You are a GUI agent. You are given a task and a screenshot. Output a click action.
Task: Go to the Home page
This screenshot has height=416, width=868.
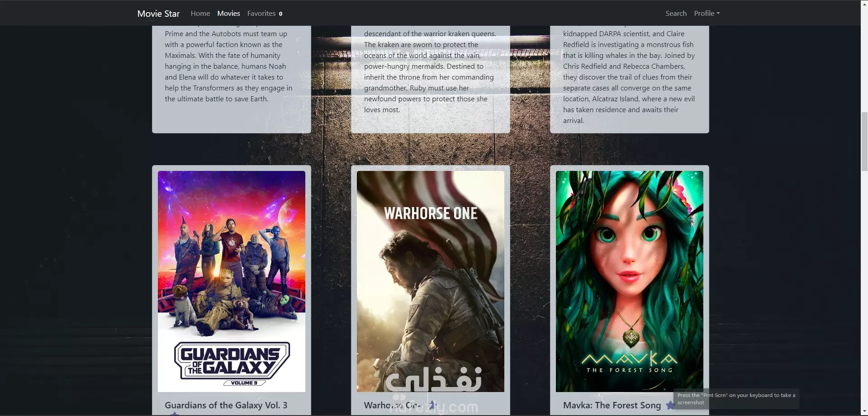[x=200, y=14]
